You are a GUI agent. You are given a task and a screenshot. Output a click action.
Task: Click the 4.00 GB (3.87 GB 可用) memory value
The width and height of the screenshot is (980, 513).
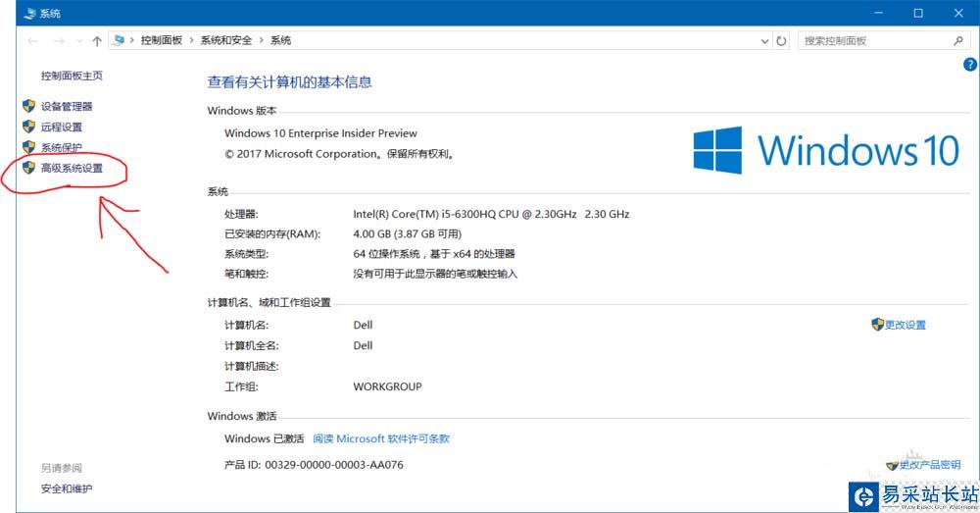pyautogui.click(x=407, y=234)
